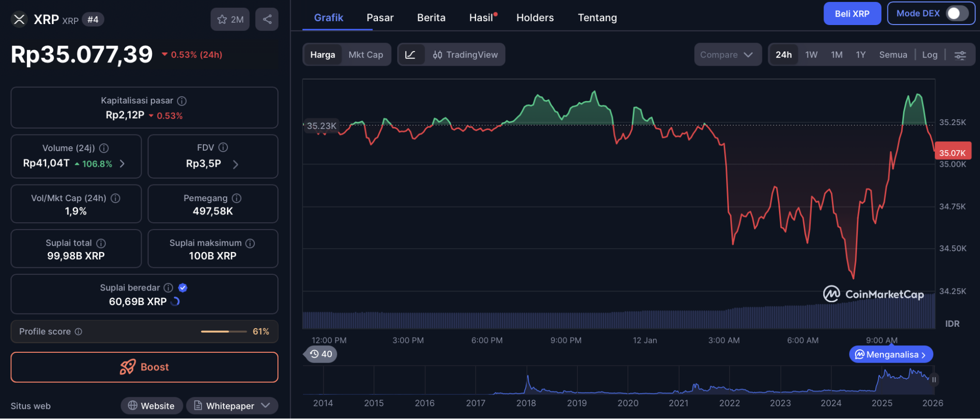Screen dimensions: 980x419
Task: Click the history icon labeled 40
Action: click(x=321, y=354)
